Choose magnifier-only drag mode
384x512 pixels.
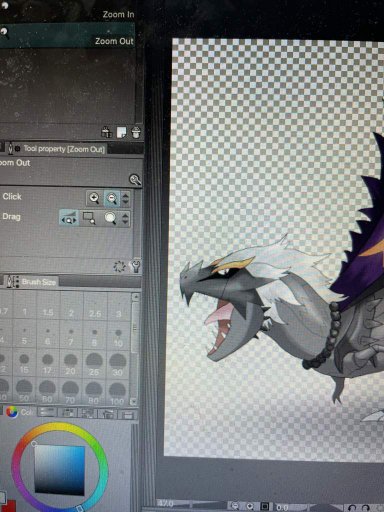pos(110,218)
